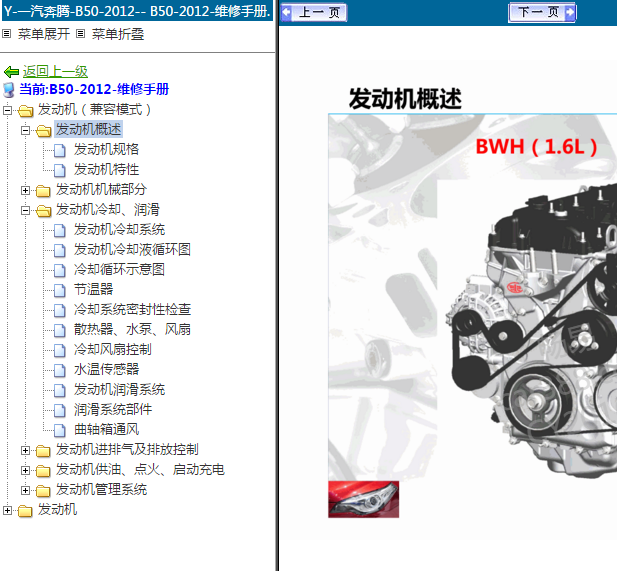Open the 发动机冷却液循环图 page
The image size is (617, 571).
[x=132, y=249]
